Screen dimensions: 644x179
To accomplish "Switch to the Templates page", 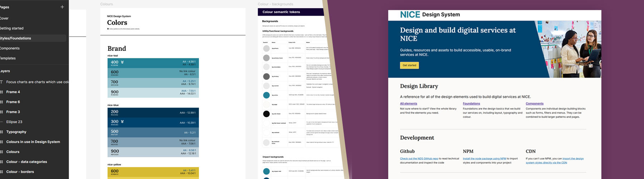I will 8,58.
